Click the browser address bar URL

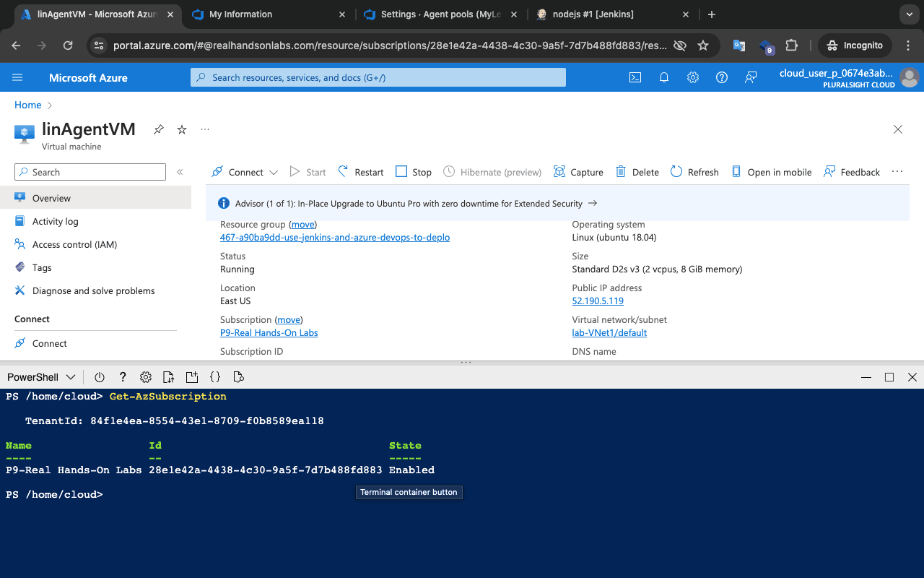[x=391, y=46]
